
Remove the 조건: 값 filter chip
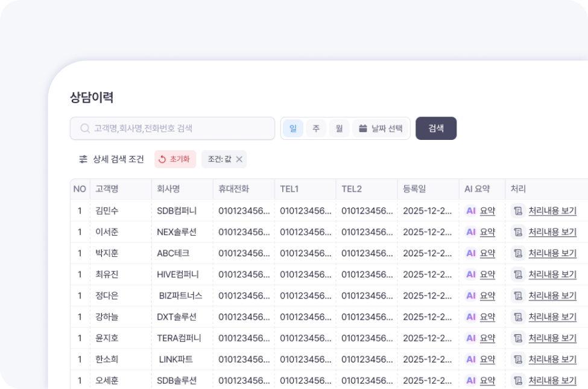click(239, 159)
